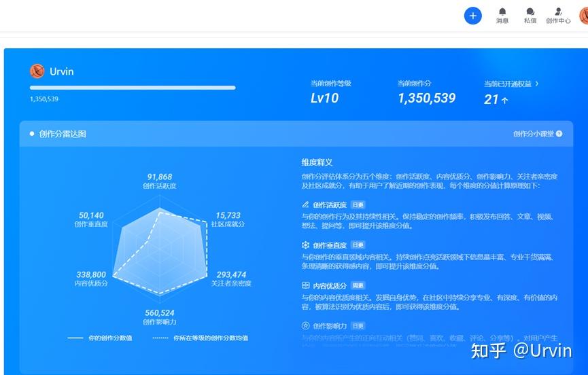Click the 创作影响力 star icon

(305, 325)
